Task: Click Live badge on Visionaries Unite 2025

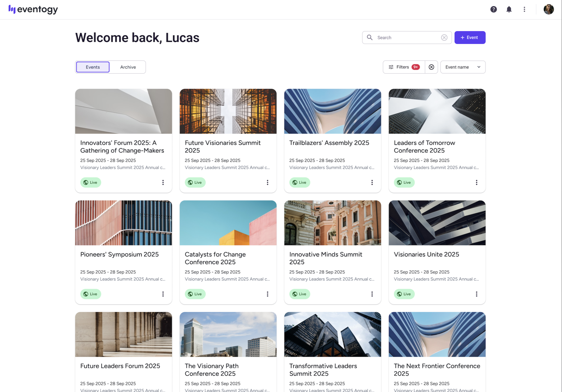Action: tap(404, 294)
